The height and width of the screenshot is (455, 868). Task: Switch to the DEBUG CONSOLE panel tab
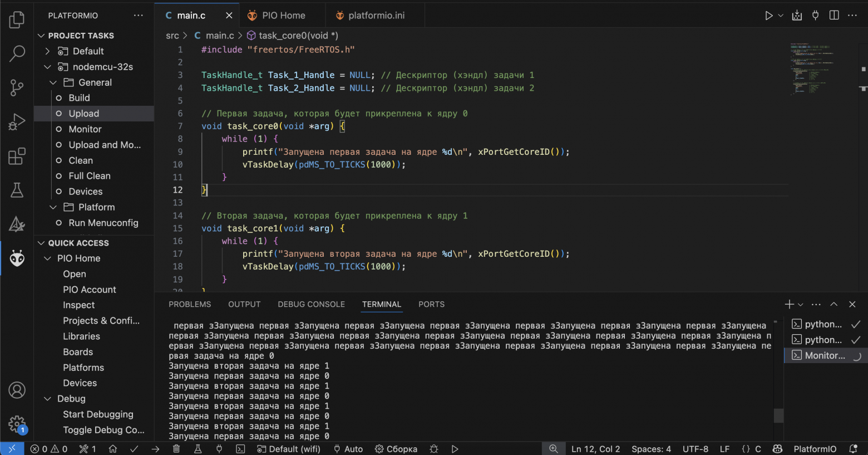point(312,304)
